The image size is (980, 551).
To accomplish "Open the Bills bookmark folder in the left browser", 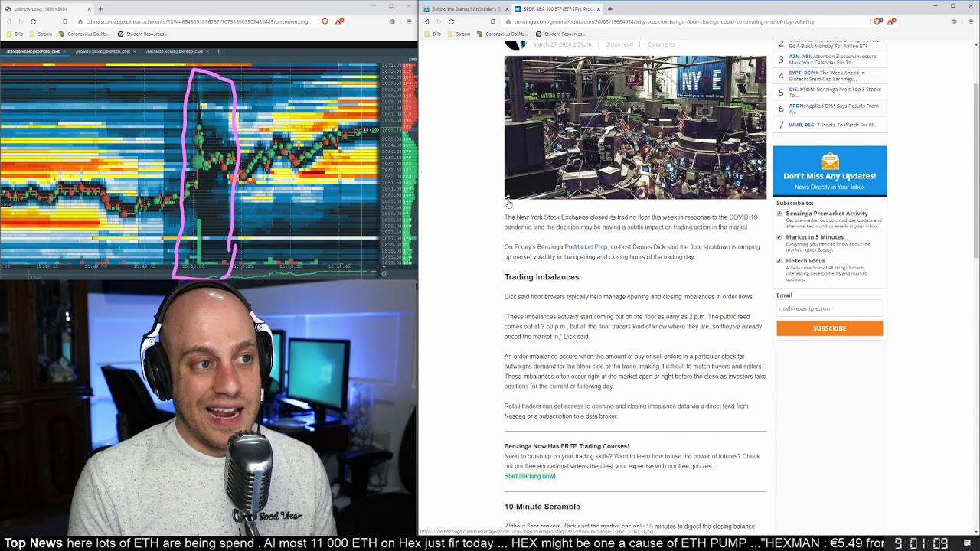I will click(15, 34).
